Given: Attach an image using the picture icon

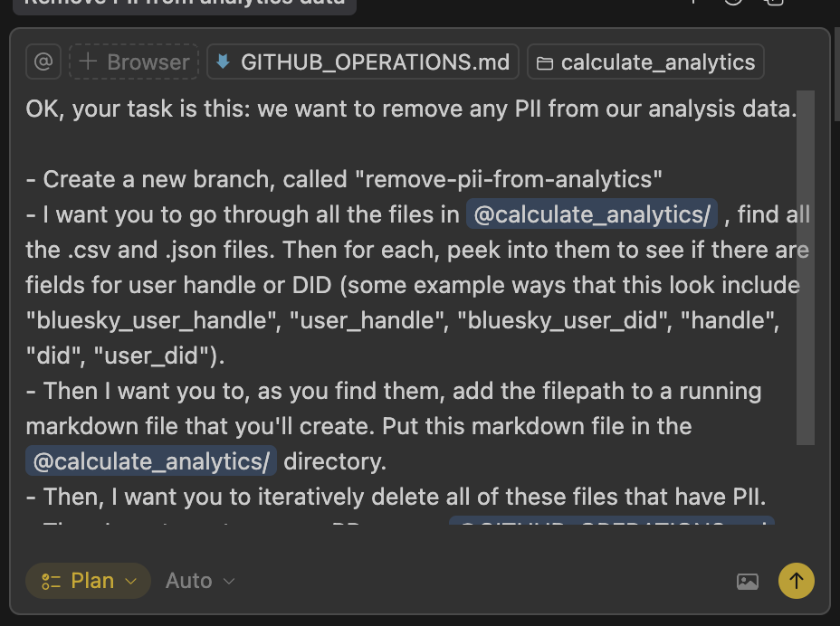Looking at the screenshot, I should coord(748,582).
